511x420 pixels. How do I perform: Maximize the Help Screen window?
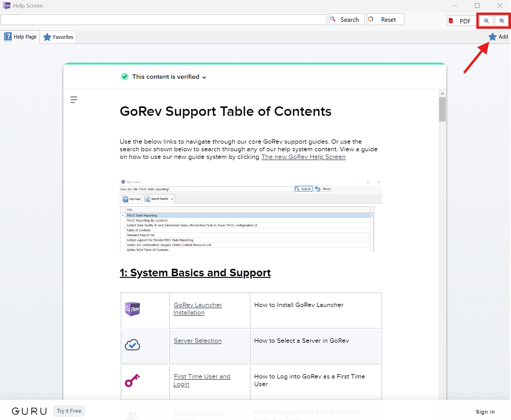(x=477, y=5)
